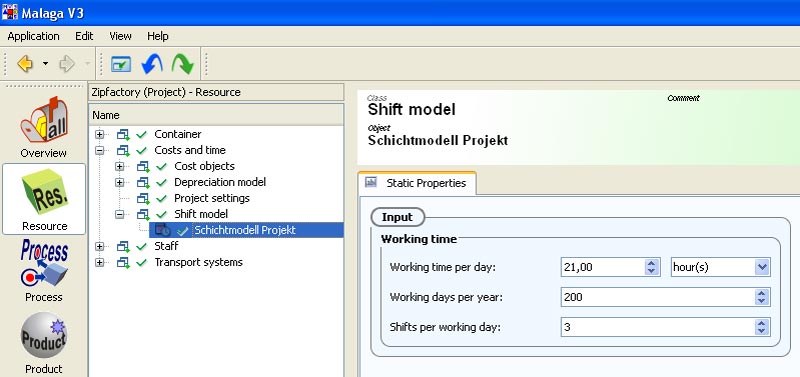Screen dimensions: 800x377
Task: Select the Static Properties tab
Action: point(417,183)
